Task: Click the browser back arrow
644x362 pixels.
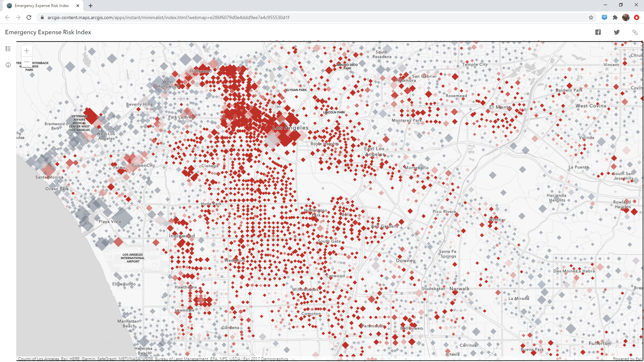Action: [x=7, y=17]
